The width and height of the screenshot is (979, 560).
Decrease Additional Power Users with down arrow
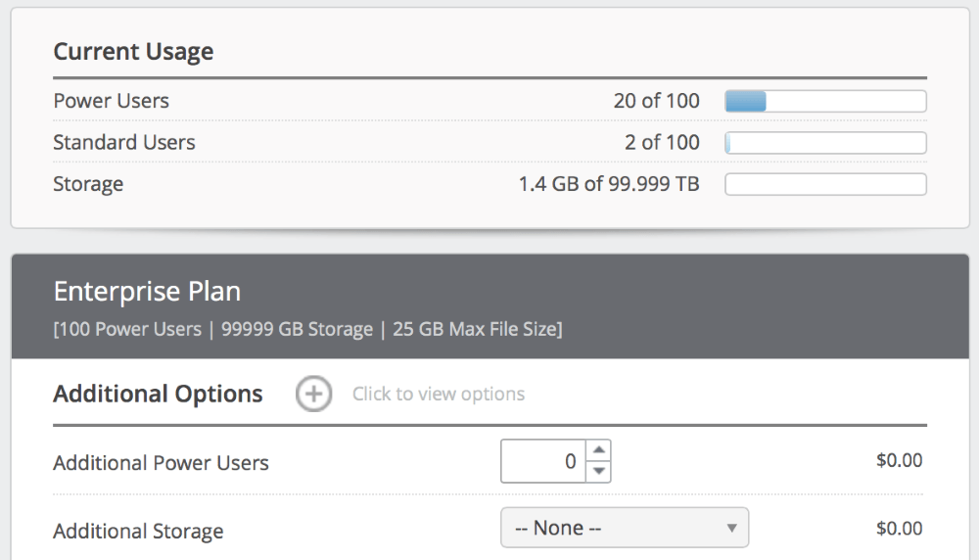point(600,472)
